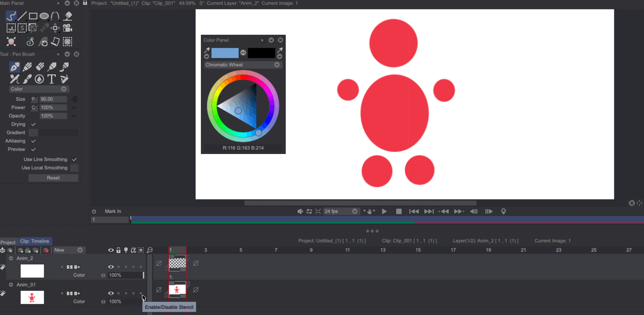Toggle the Drying checkbox
The image size is (644, 315).
coord(33,124)
